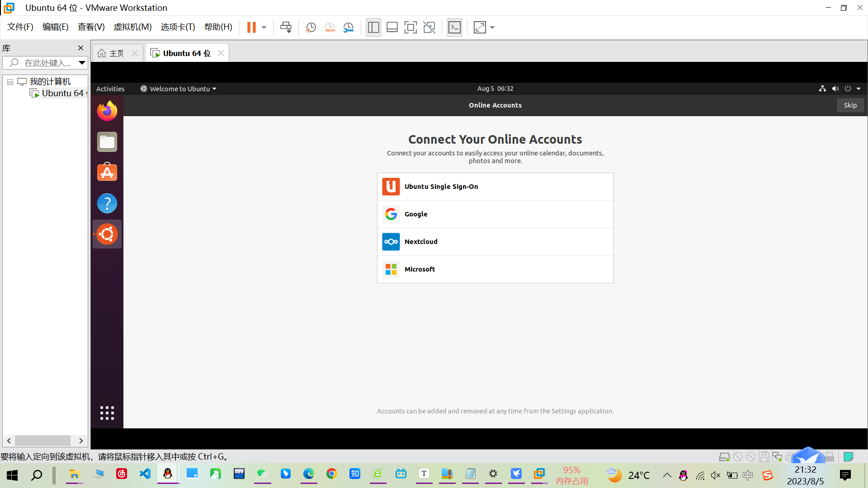Open the Aug 5 06:32 clock menu

pyautogui.click(x=495, y=89)
